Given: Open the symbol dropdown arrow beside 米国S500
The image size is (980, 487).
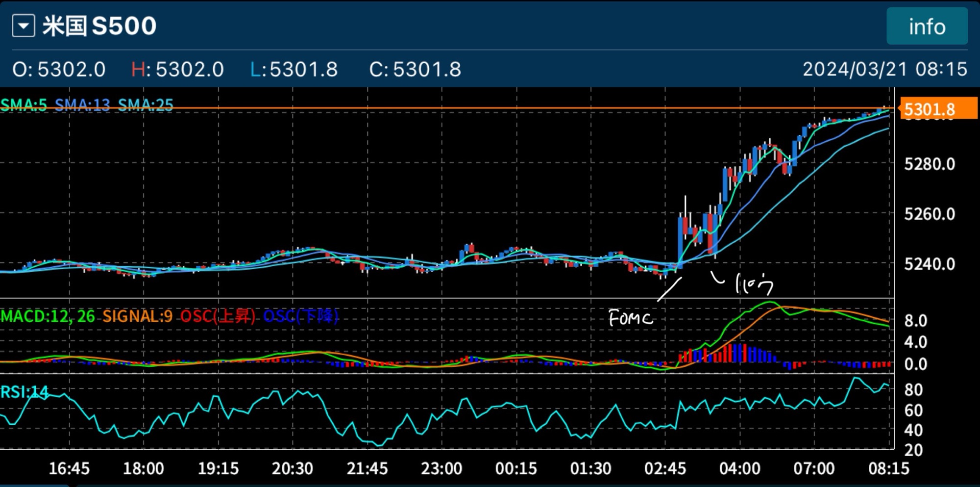Looking at the screenshot, I should [24, 26].
